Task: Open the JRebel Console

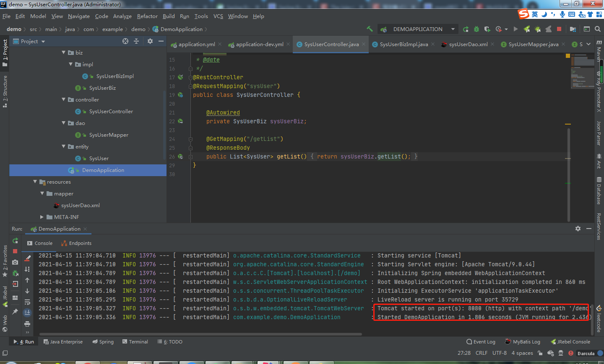Action: coord(570,342)
